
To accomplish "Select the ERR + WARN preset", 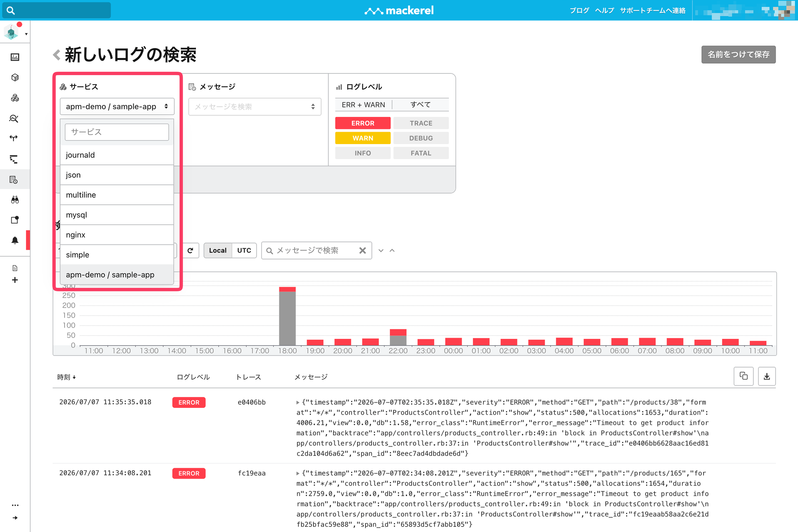I will click(363, 105).
